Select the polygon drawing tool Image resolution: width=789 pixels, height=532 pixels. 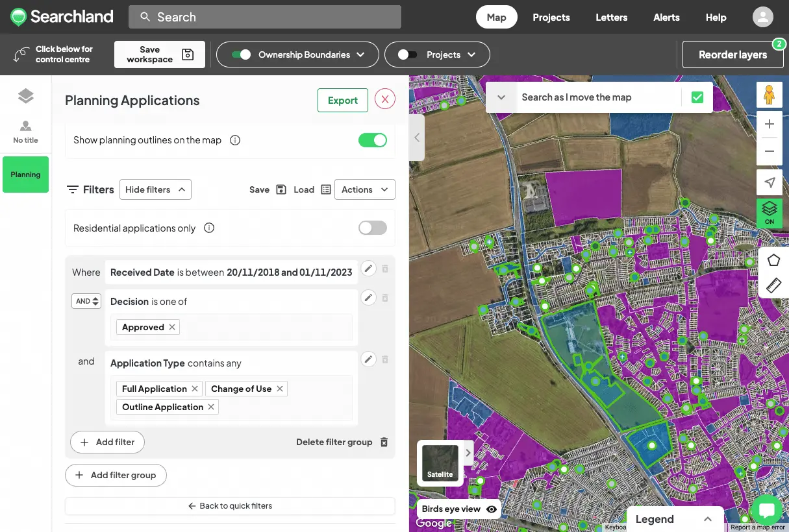[773, 260]
